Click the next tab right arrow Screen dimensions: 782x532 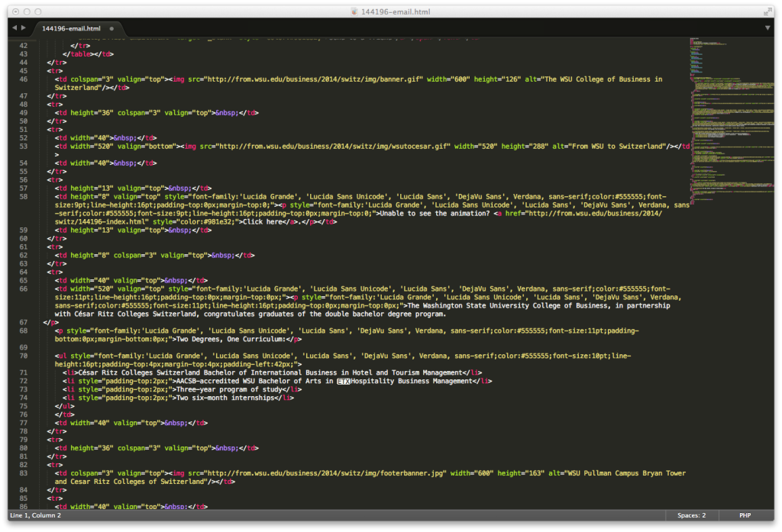(24, 28)
